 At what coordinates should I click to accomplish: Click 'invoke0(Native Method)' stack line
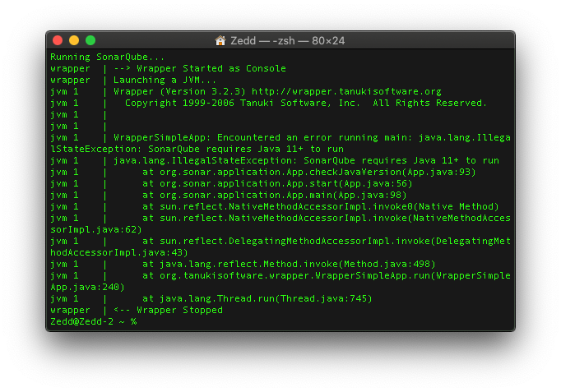click(x=321, y=206)
